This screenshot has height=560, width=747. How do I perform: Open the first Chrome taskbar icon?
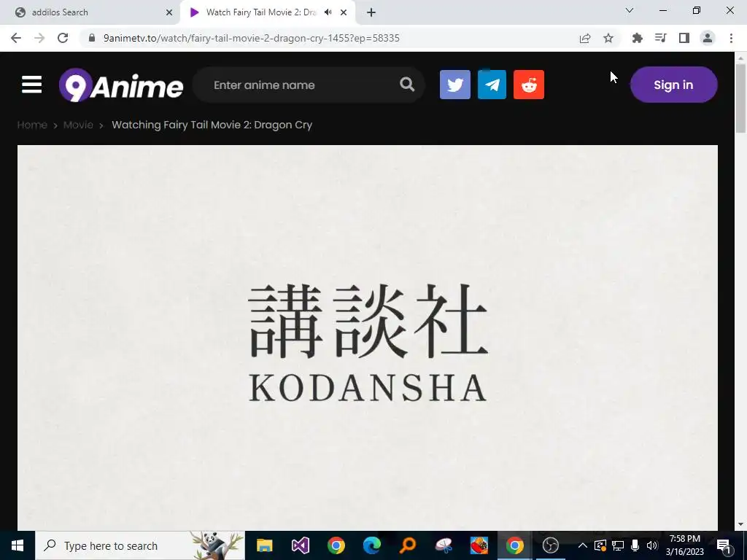pos(336,545)
